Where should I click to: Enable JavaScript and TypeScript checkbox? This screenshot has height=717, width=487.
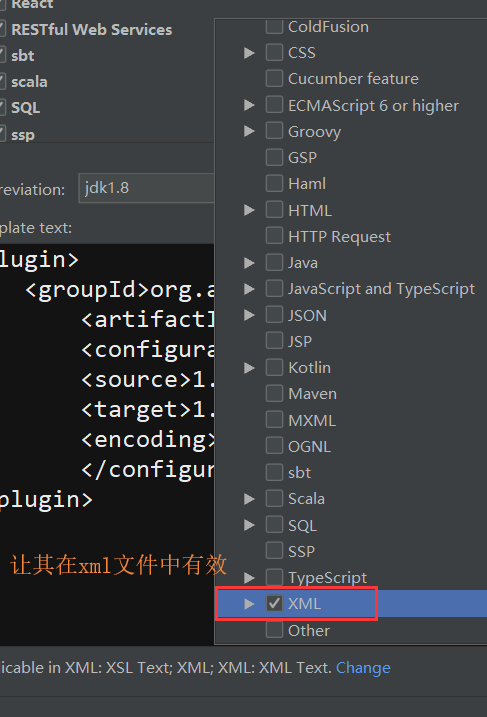click(274, 289)
